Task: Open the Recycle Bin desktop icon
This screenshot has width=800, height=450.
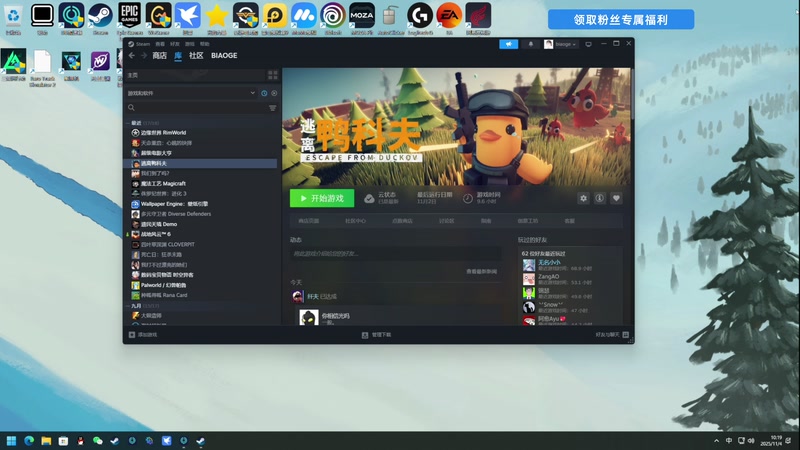Action: (x=13, y=18)
